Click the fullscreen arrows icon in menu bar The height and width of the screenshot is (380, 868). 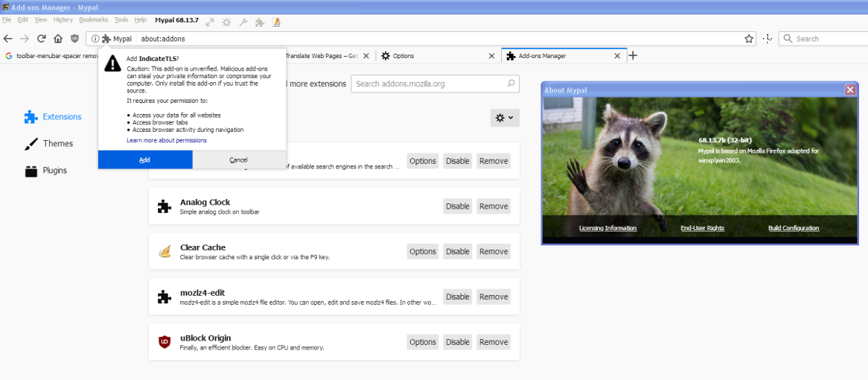click(x=210, y=22)
